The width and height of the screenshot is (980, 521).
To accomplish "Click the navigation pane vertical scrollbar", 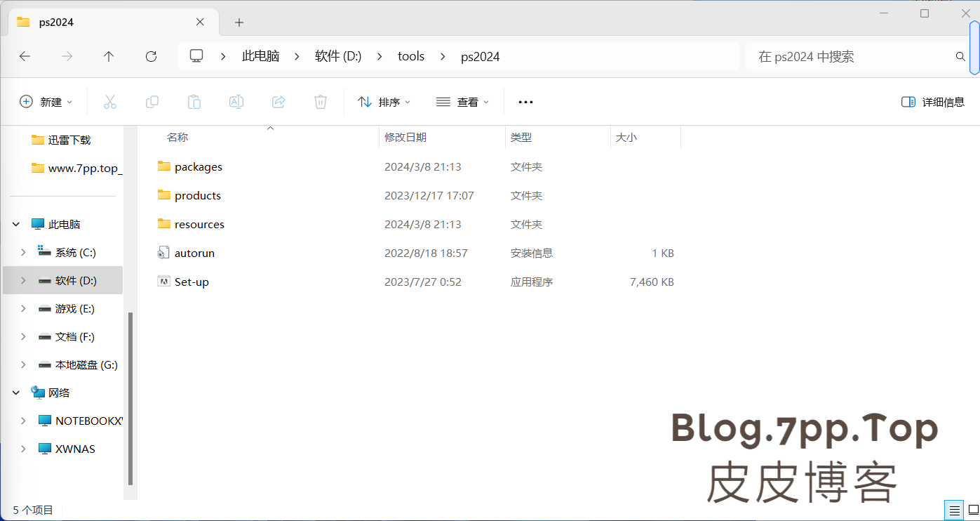I will 130,398.
